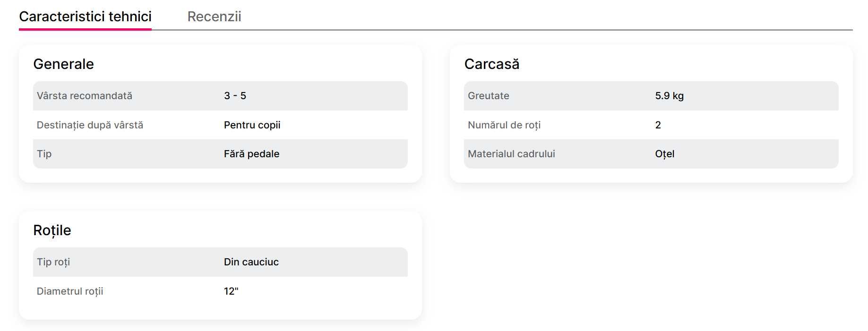Screen dimensions: 868x331
Task: Select the 5.9 kg weight value
Action: click(669, 96)
